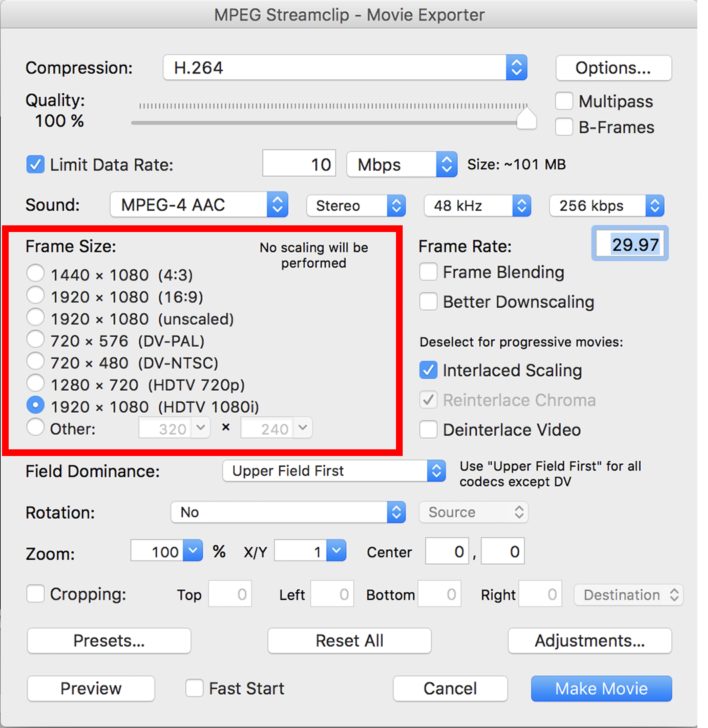Image resolution: width=708 pixels, height=728 pixels.
Task: Click the first Center coordinate field
Action: [x=447, y=551]
